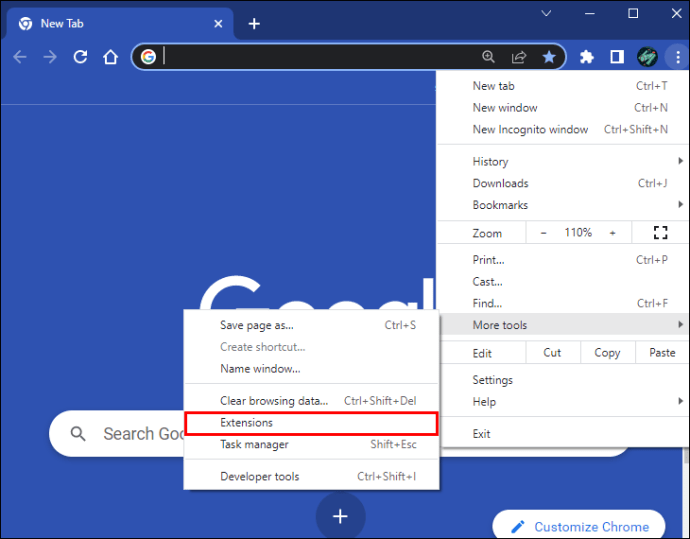Reload the current page

80,57
